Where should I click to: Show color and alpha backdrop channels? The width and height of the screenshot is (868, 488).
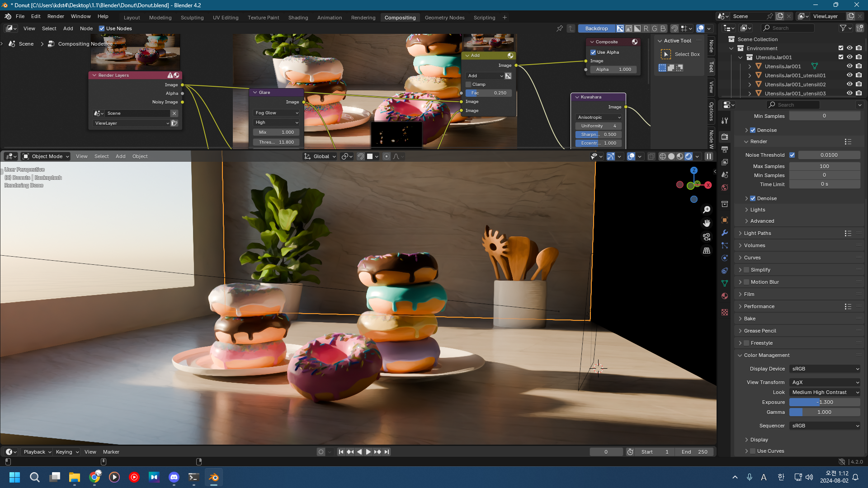[620, 28]
